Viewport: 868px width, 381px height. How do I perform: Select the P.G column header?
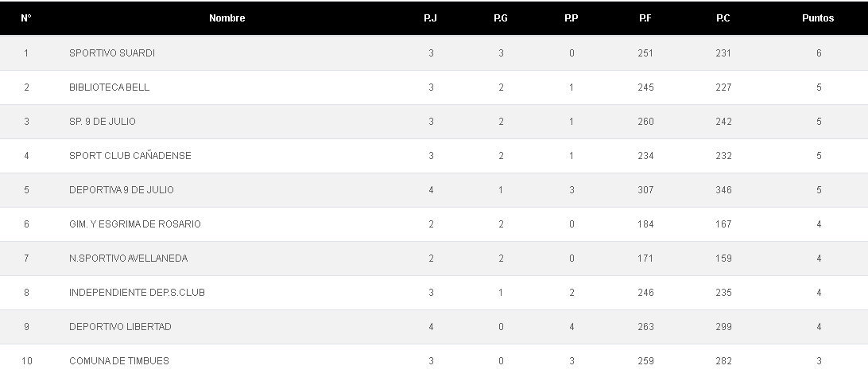coord(501,18)
